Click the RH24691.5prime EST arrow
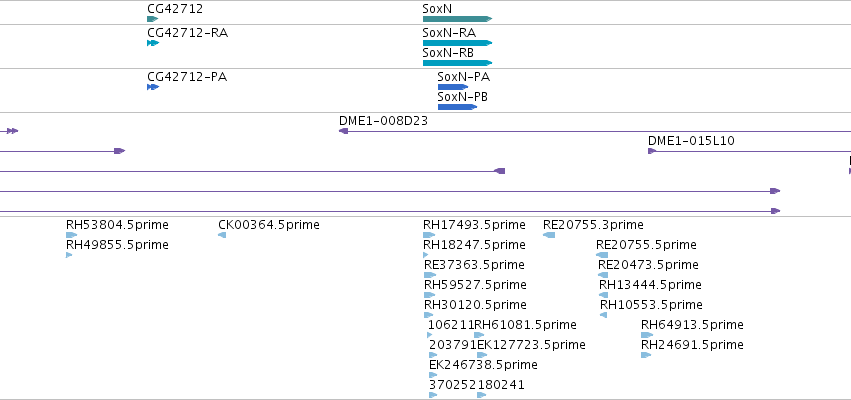 (646, 355)
